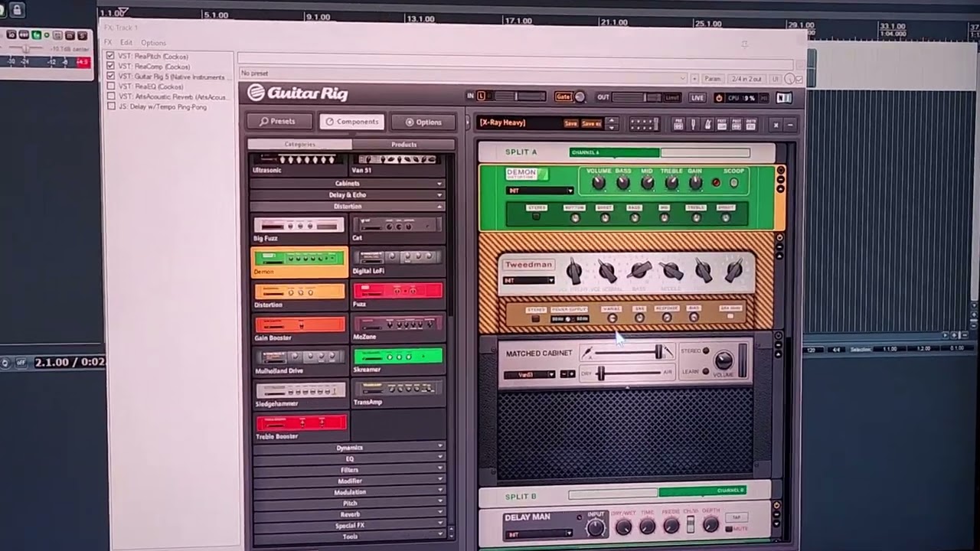The width and height of the screenshot is (980, 551).
Task: Open the Options menu in FX window
Action: click(153, 43)
